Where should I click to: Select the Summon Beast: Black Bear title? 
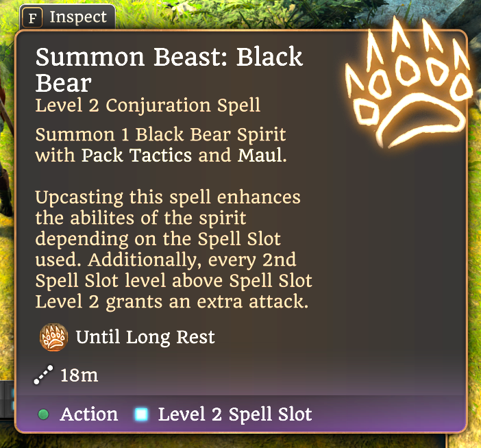169,69
